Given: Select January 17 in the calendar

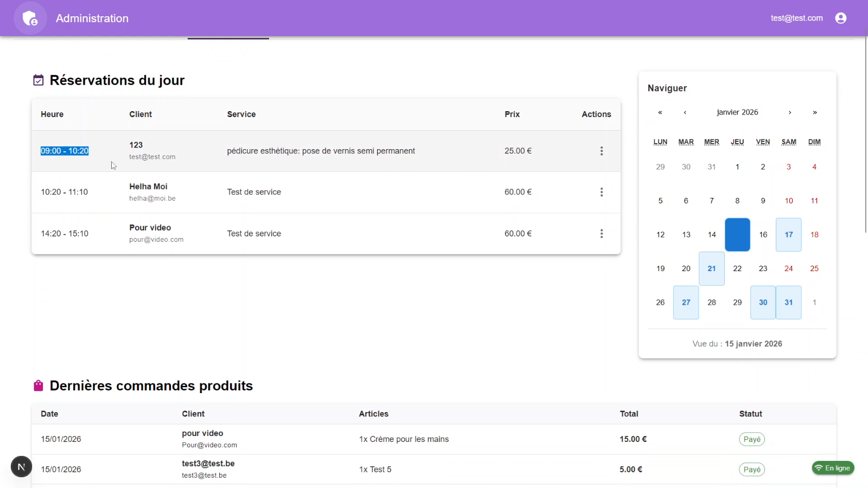Looking at the screenshot, I should coord(788,235).
